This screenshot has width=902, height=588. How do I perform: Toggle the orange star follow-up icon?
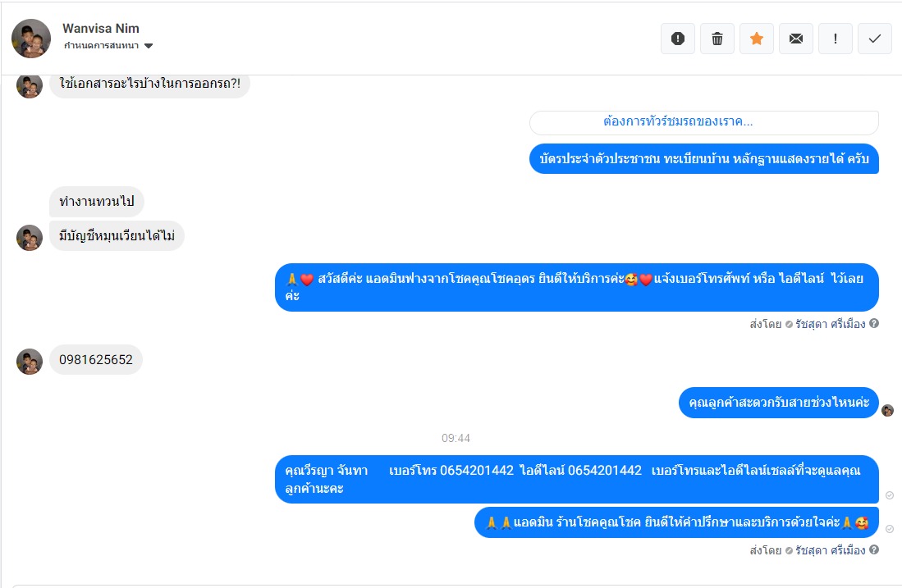pyautogui.click(x=757, y=39)
